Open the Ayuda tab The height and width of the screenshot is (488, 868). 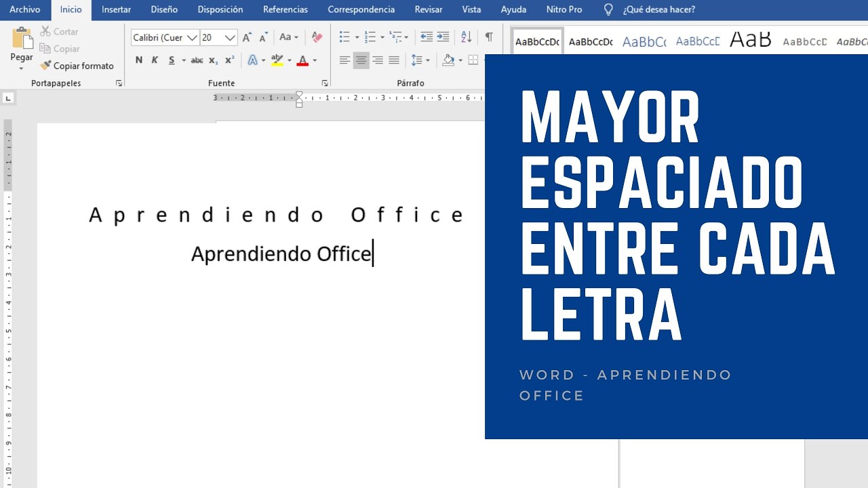[x=513, y=9]
